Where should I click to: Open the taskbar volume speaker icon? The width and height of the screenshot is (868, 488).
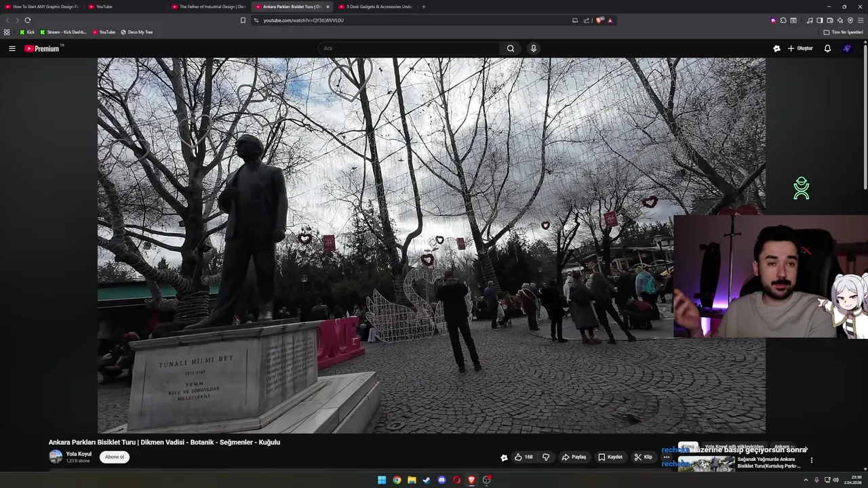pyautogui.click(x=835, y=480)
